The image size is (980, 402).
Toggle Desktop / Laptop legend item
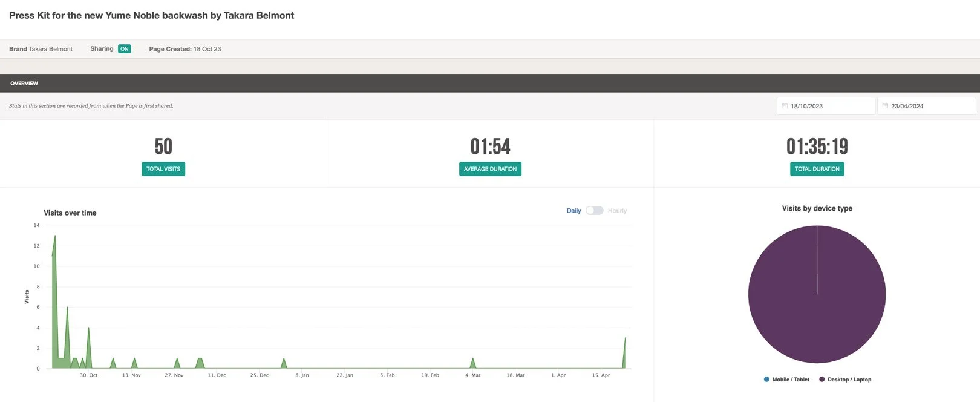(x=845, y=380)
